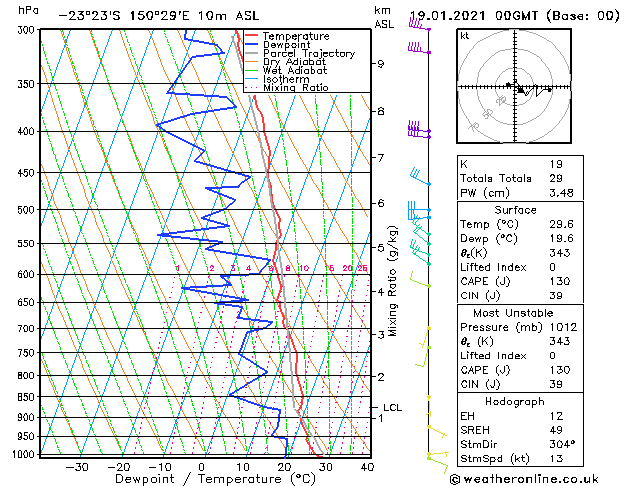Click the blue Dewpoint legend line sample

(252, 45)
